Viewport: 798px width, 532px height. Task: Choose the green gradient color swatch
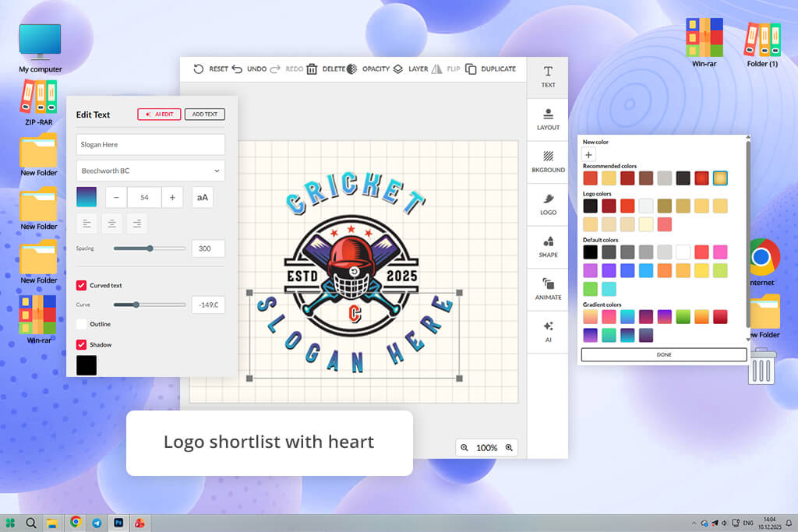click(x=683, y=316)
